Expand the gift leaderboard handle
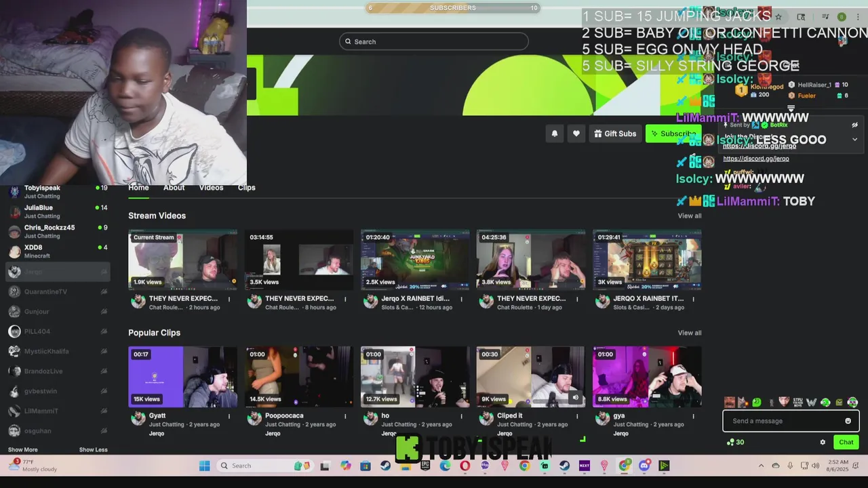This screenshot has width=868, height=488. [791, 108]
